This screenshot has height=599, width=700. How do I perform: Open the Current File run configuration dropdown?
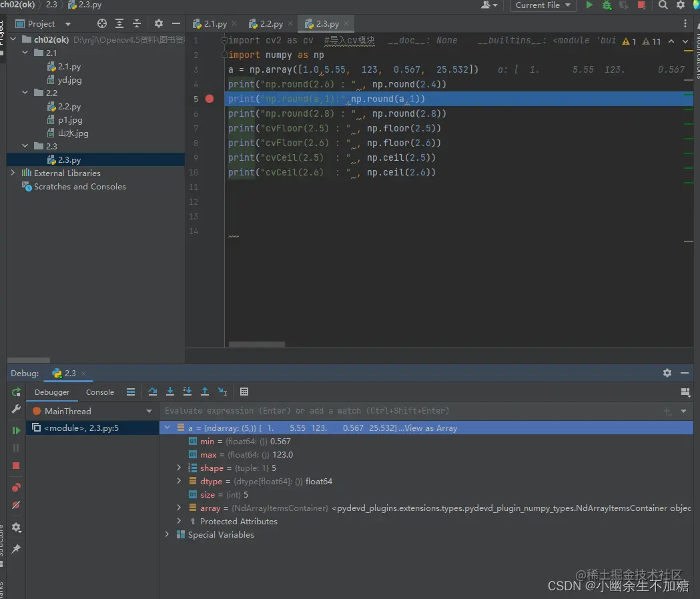pyautogui.click(x=543, y=5)
